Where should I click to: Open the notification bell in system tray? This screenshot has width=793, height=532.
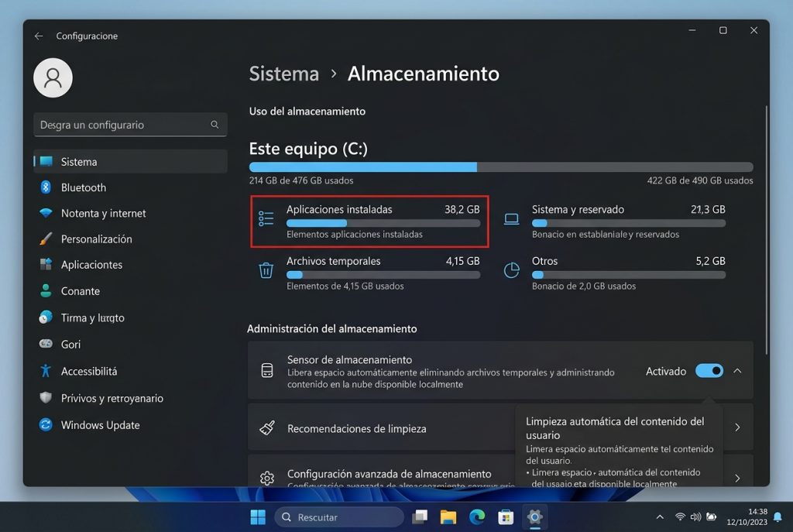click(778, 517)
